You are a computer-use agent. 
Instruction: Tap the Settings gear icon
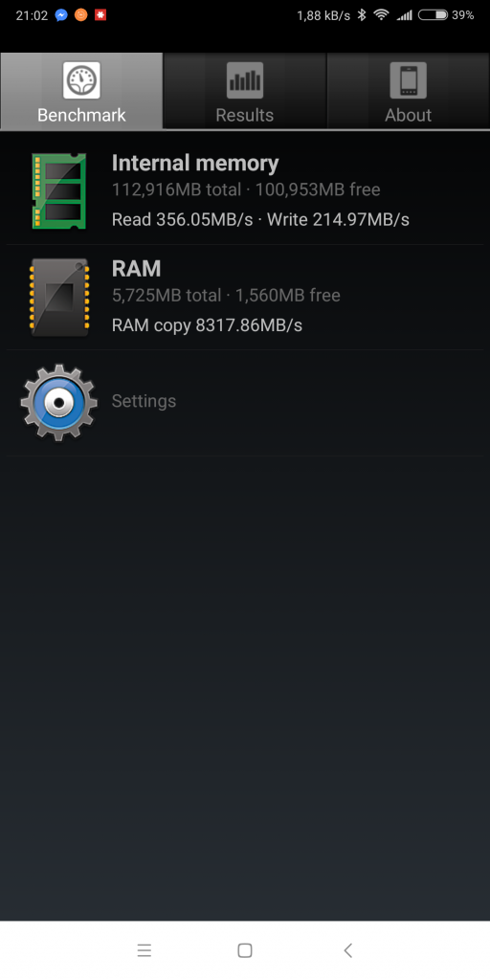tap(58, 403)
